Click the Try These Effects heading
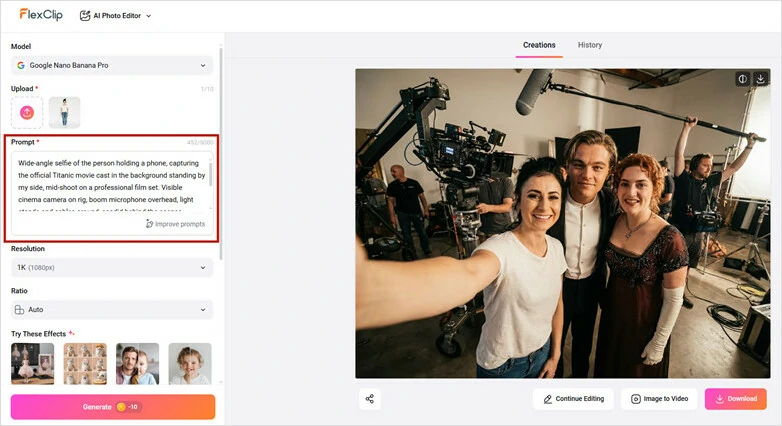This screenshot has width=782, height=426. coord(38,334)
